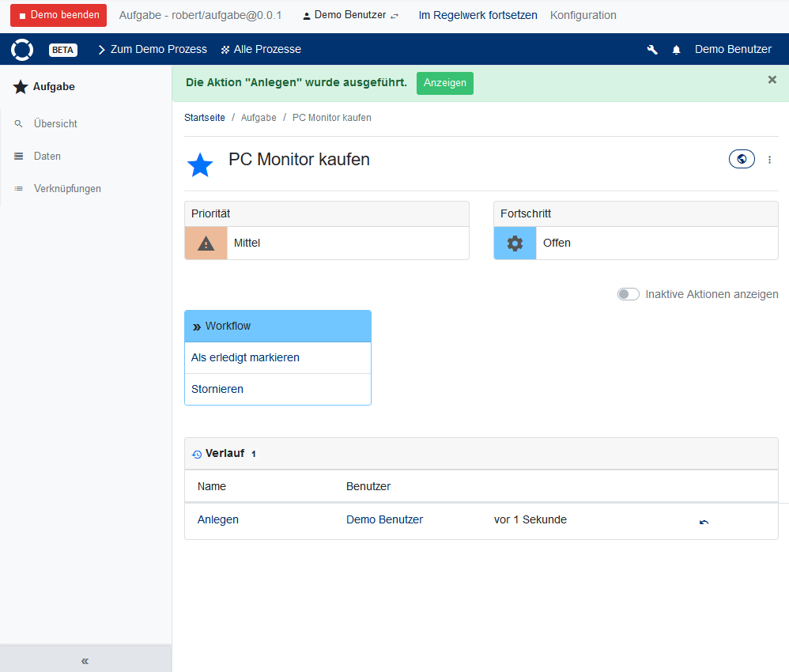Click the Fortschritt card header
789x672 pixels.
tap(636, 214)
